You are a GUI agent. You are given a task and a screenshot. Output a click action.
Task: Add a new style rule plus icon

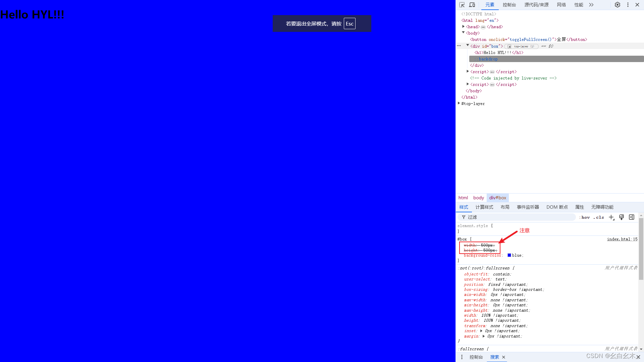click(x=611, y=217)
